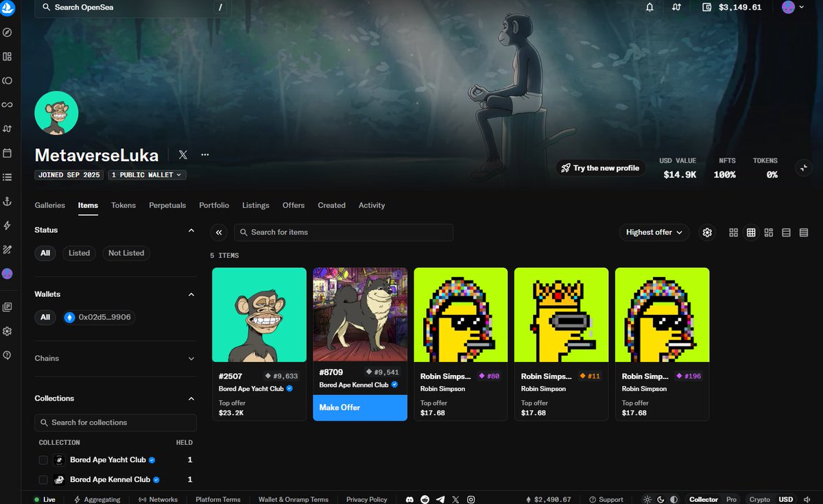Screen dimensions: 823x504
Task: Open the 1 Public Wallet dropdown
Action: (x=147, y=175)
